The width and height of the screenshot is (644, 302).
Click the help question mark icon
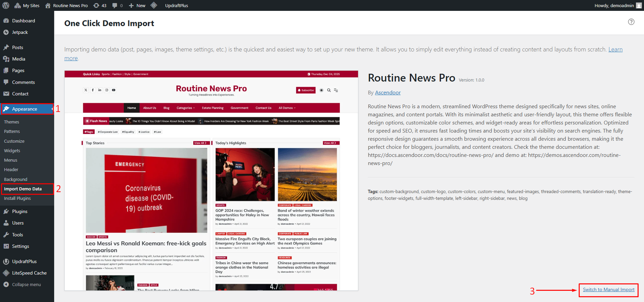(631, 22)
